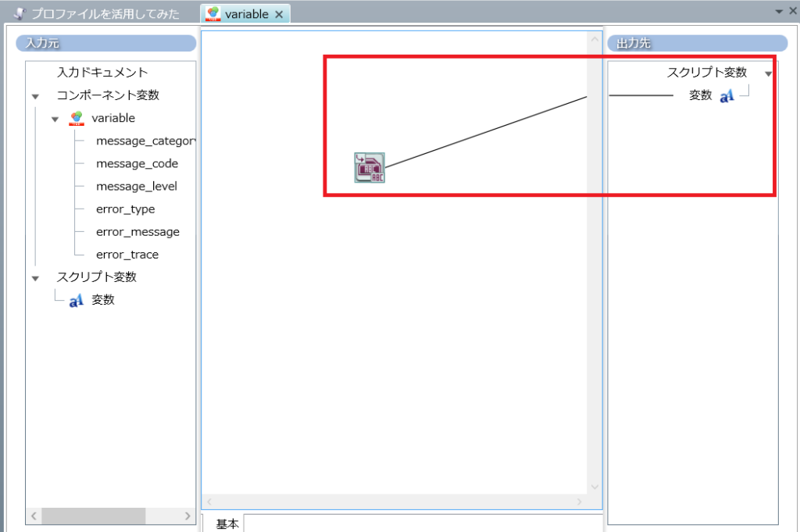
Task: Select error_trace in the input tree
Action: pos(127,255)
